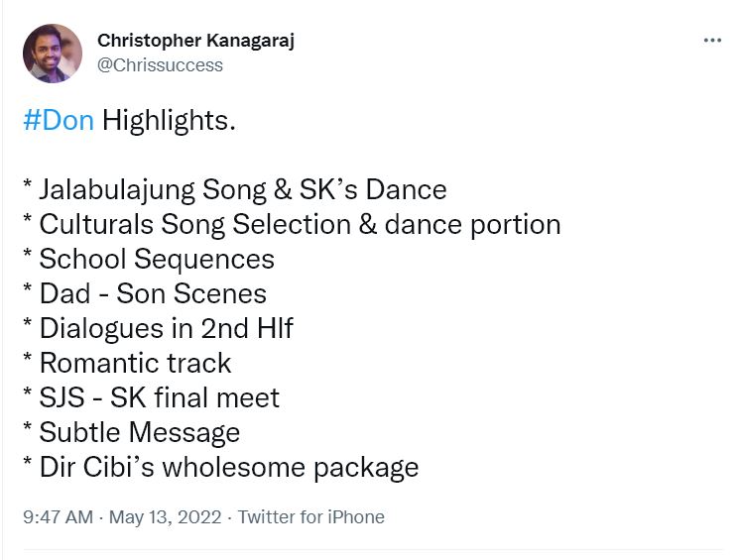Click the @Chrissuccess handle
The image size is (738, 560).
pos(160,65)
